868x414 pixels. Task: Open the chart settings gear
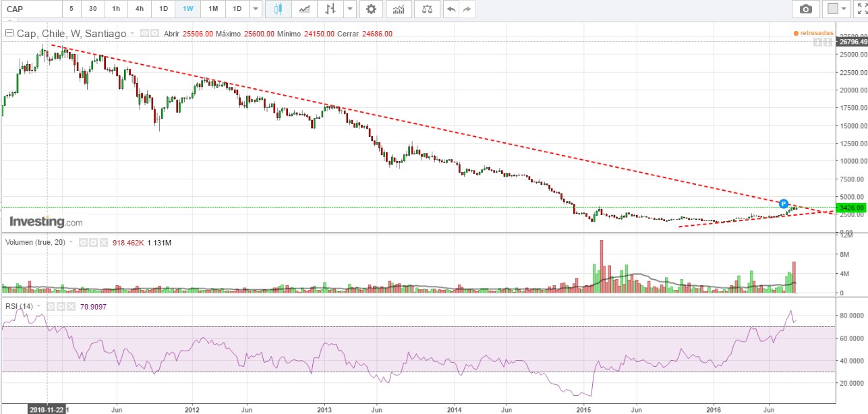pos(370,9)
